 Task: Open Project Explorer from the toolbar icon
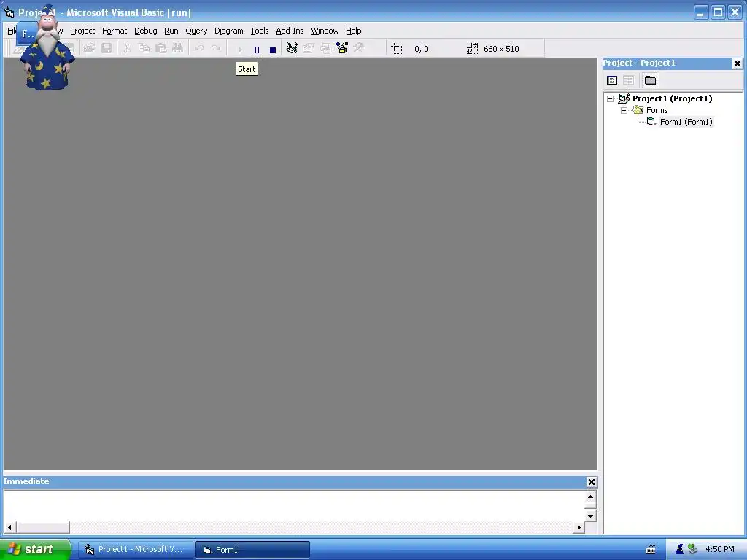[292, 48]
